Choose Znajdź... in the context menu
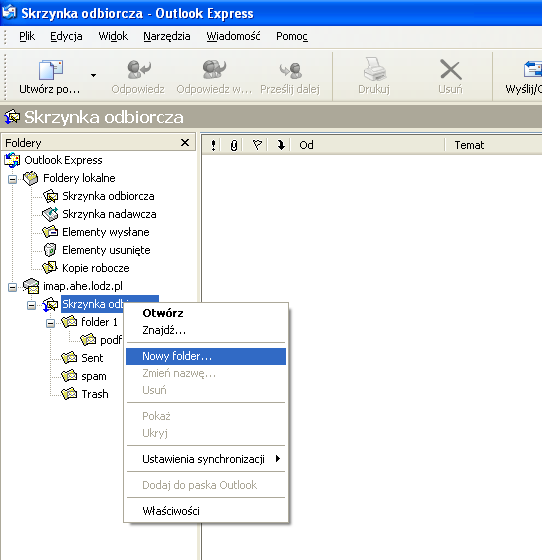Viewport: 542px width, 560px height. pos(206,330)
